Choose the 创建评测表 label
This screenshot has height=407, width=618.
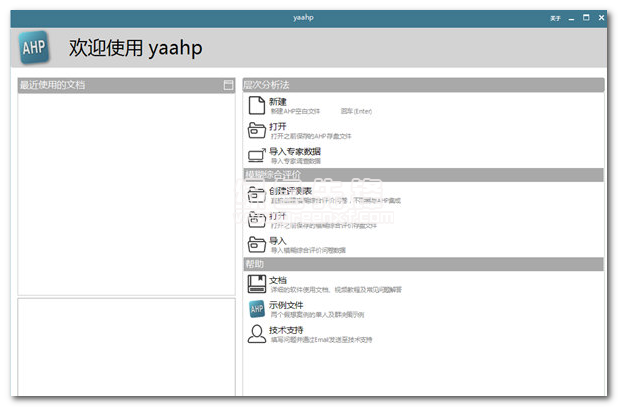tap(290, 191)
